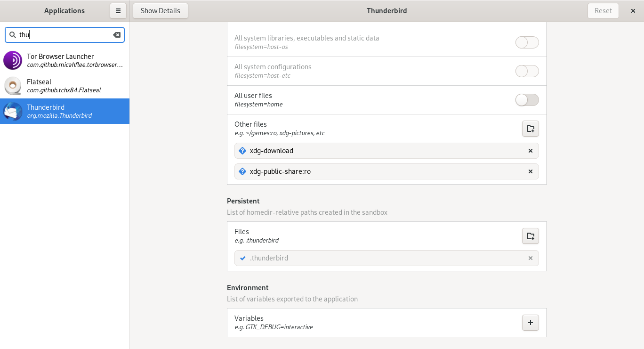Click the filesystem=home text
644x349 pixels.
coord(258,105)
